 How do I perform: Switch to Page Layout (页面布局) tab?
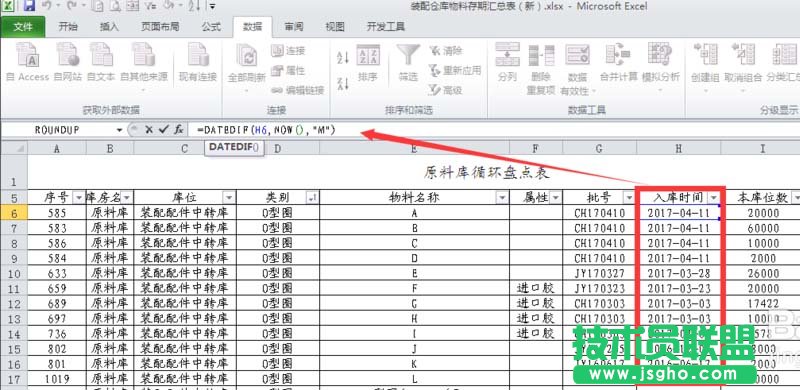160,27
